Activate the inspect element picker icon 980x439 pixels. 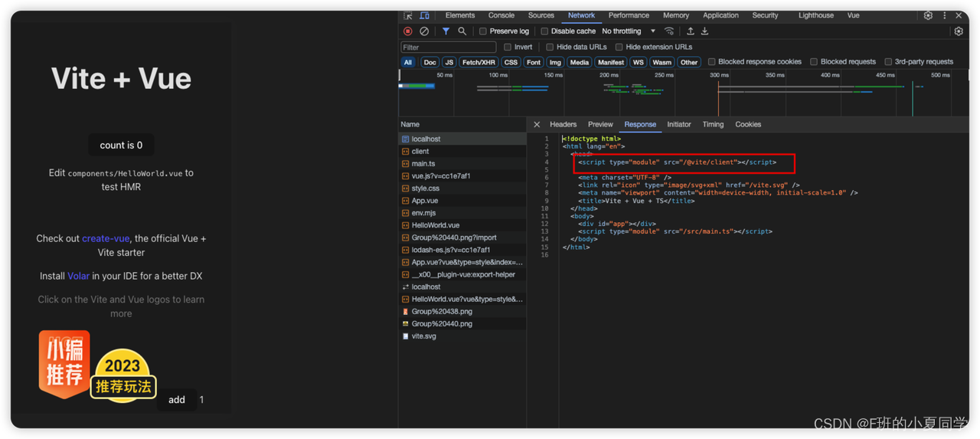(x=408, y=15)
